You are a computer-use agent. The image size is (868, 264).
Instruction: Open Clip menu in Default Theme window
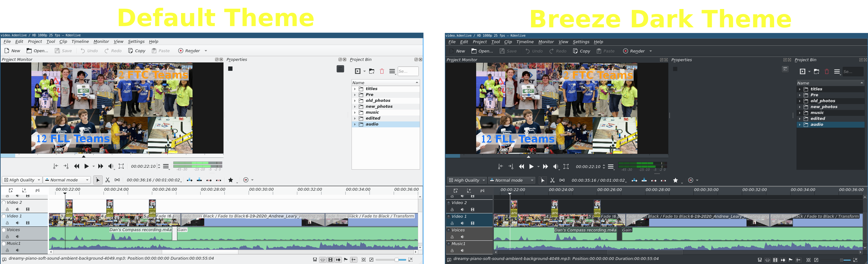point(63,42)
